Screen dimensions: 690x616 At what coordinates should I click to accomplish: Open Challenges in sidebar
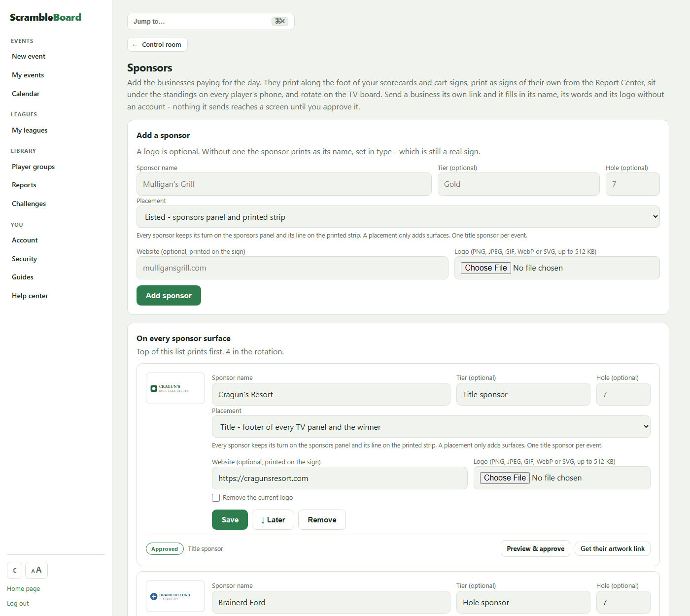(x=29, y=204)
